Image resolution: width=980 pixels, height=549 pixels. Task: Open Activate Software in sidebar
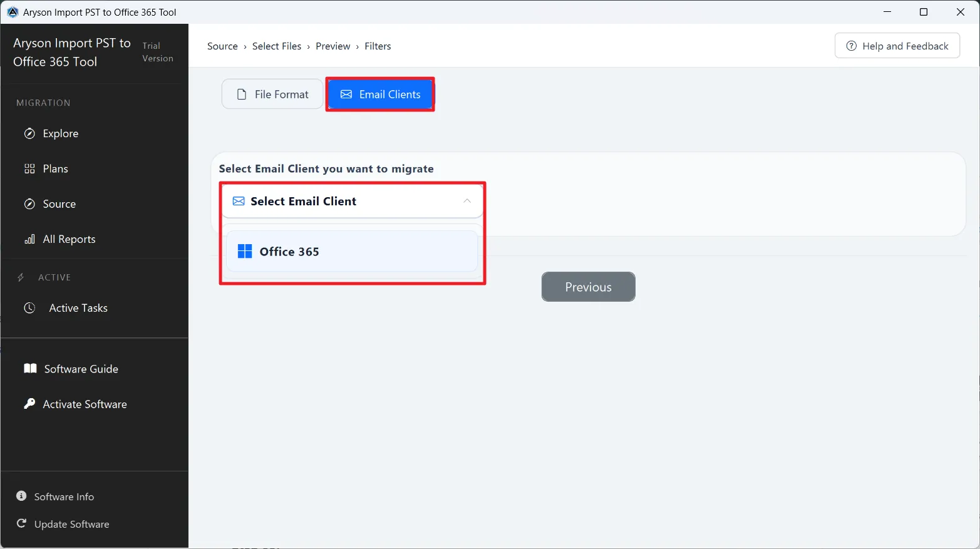pyautogui.click(x=85, y=404)
